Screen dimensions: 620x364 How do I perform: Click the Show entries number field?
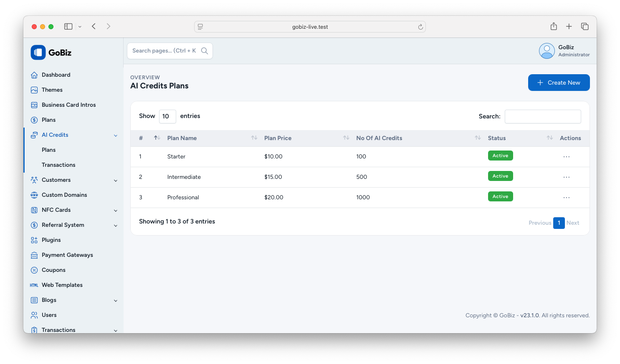[x=167, y=116]
